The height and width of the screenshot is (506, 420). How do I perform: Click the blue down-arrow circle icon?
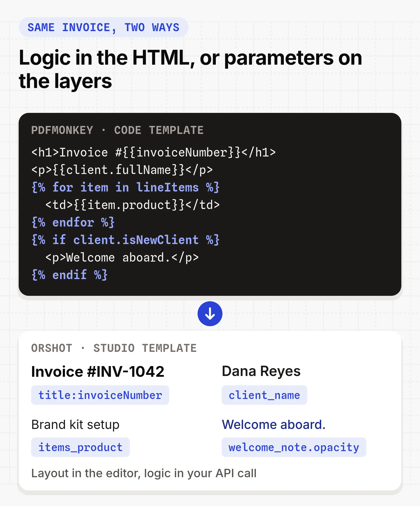pyautogui.click(x=210, y=314)
